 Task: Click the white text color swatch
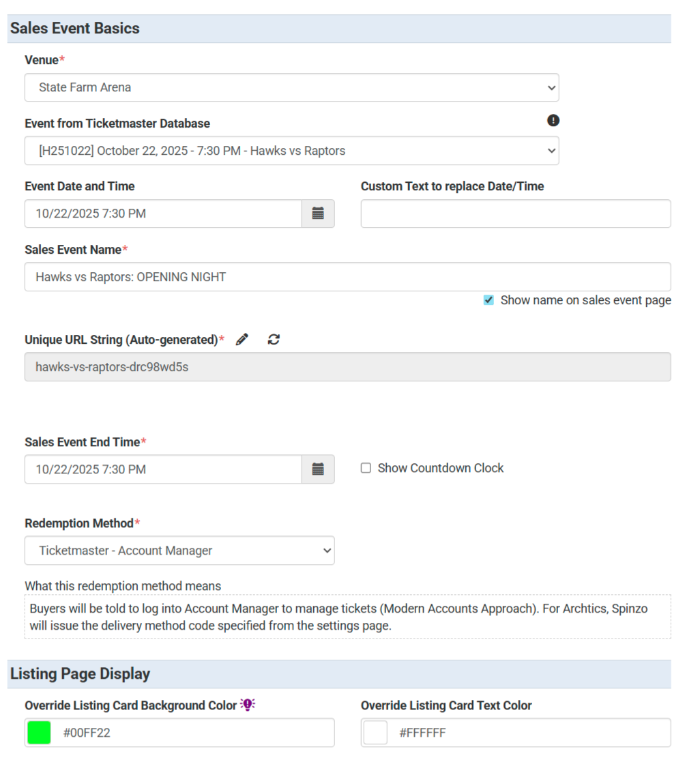pyautogui.click(x=375, y=733)
